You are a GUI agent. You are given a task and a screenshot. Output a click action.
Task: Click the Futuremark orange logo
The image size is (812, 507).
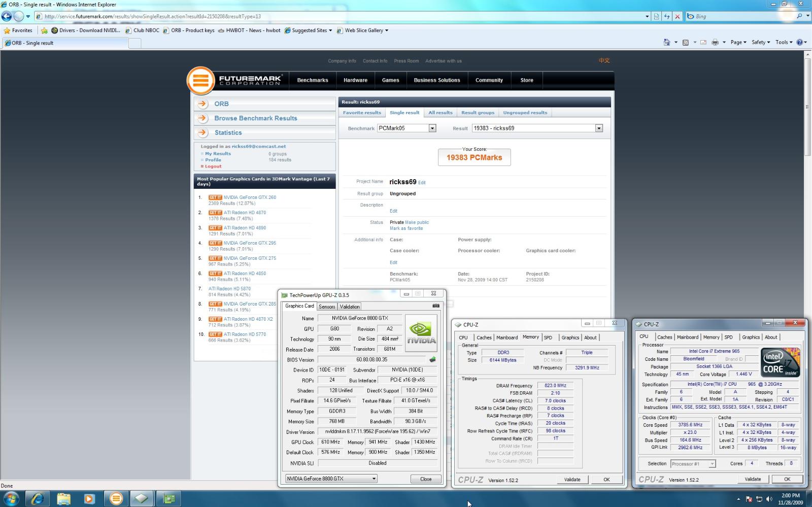pyautogui.click(x=200, y=81)
